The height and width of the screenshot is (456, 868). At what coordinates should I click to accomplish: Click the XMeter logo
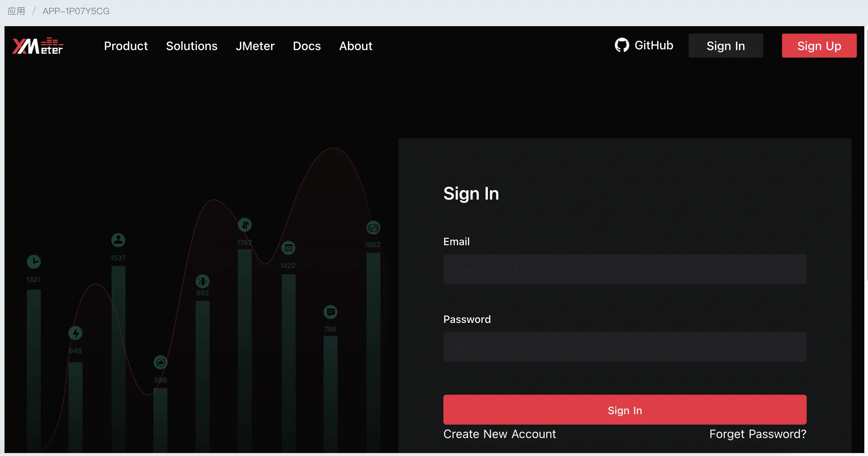point(37,45)
